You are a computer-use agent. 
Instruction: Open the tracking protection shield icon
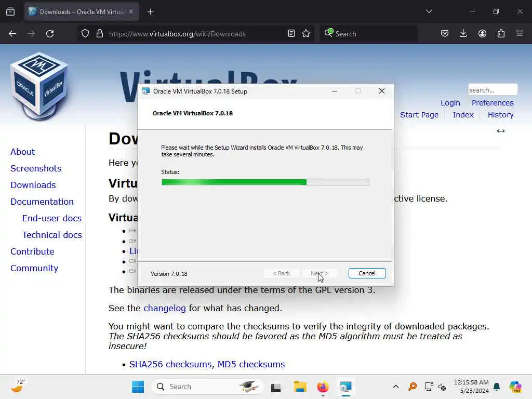coord(85,34)
